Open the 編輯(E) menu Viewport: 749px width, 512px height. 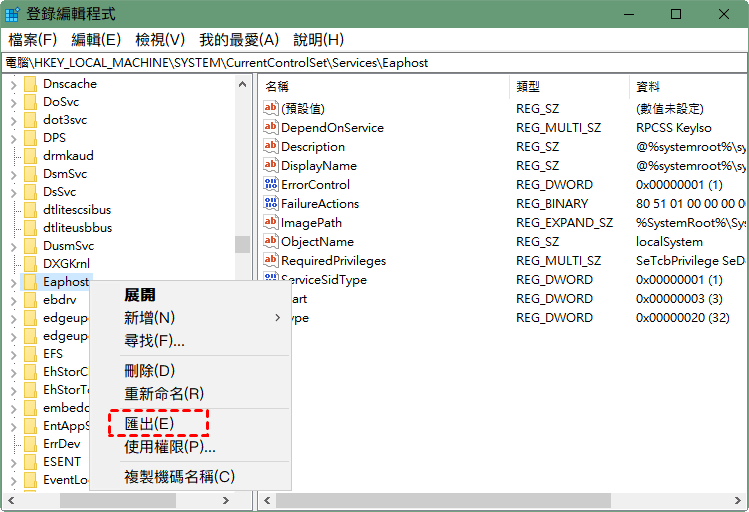(96, 40)
